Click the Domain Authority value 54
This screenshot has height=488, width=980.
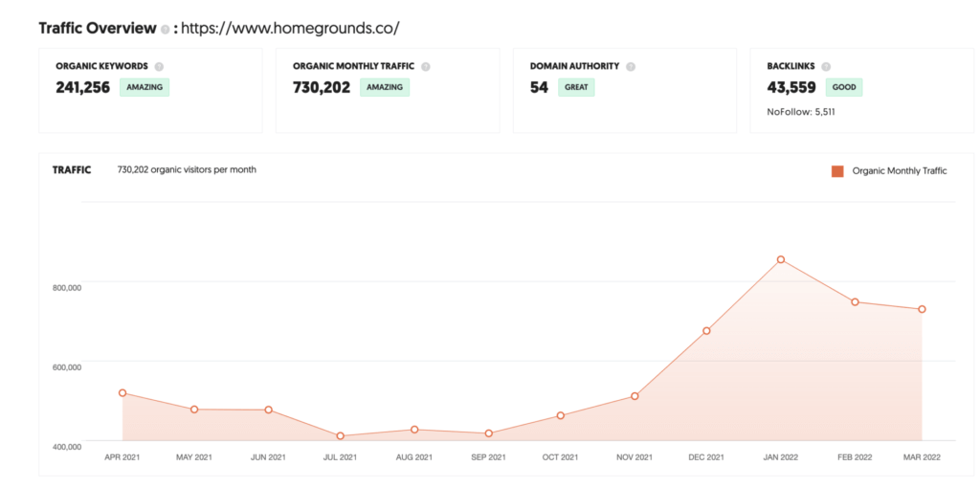coord(540,87)
